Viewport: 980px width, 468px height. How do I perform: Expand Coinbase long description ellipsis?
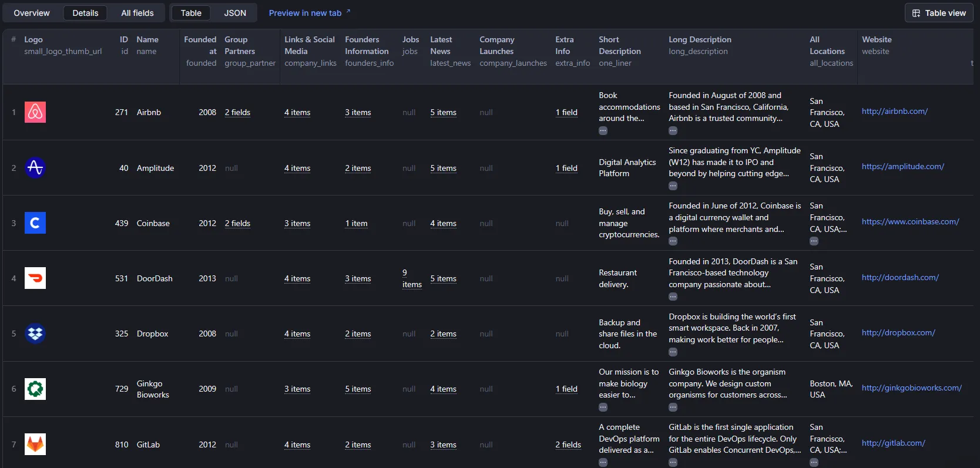(673, 241)
